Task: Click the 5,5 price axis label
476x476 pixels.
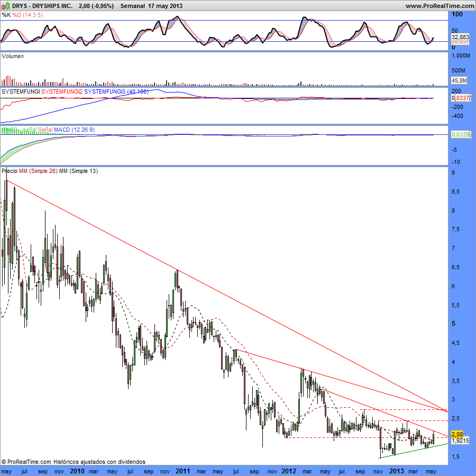Action: coord(456,305)
